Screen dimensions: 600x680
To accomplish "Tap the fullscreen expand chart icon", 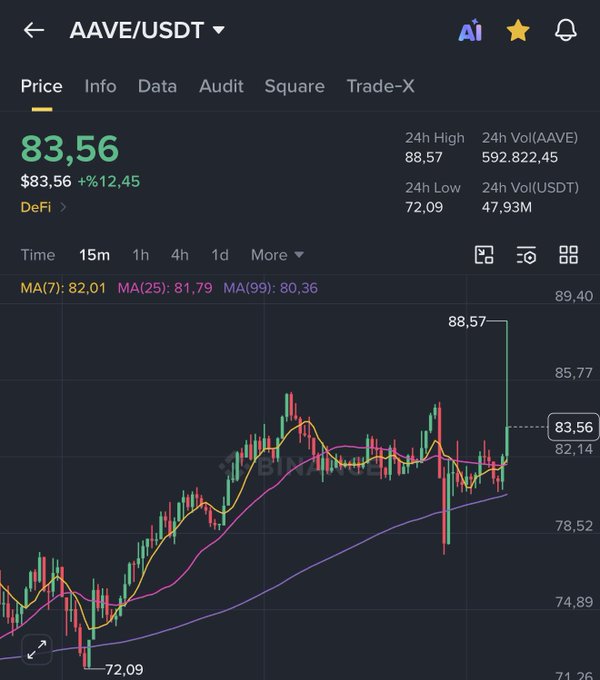I will [37, 649].
